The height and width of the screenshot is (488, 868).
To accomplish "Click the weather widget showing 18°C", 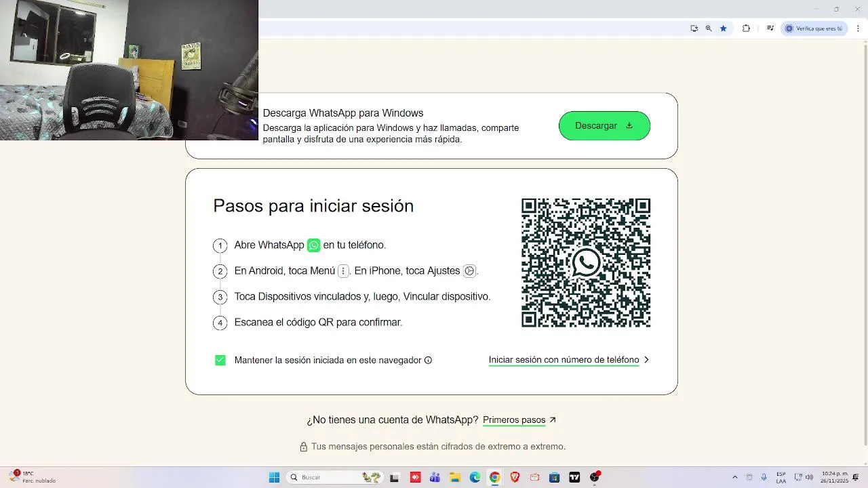I will click(x=33, y=477).
